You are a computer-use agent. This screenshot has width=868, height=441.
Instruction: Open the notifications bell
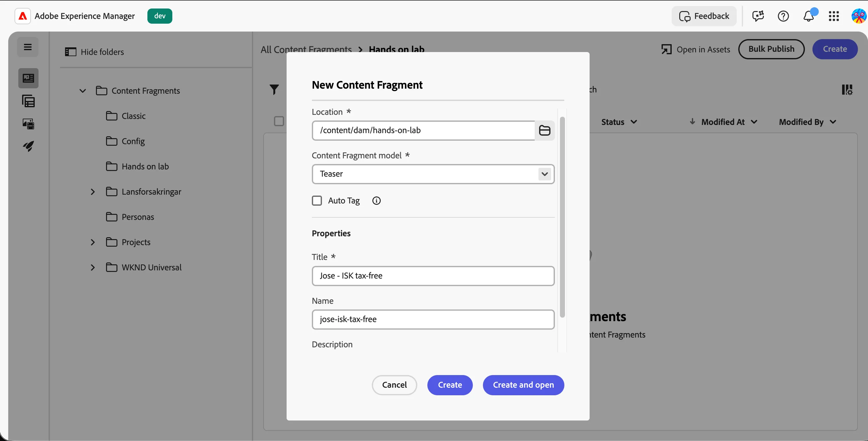point(809,16)
